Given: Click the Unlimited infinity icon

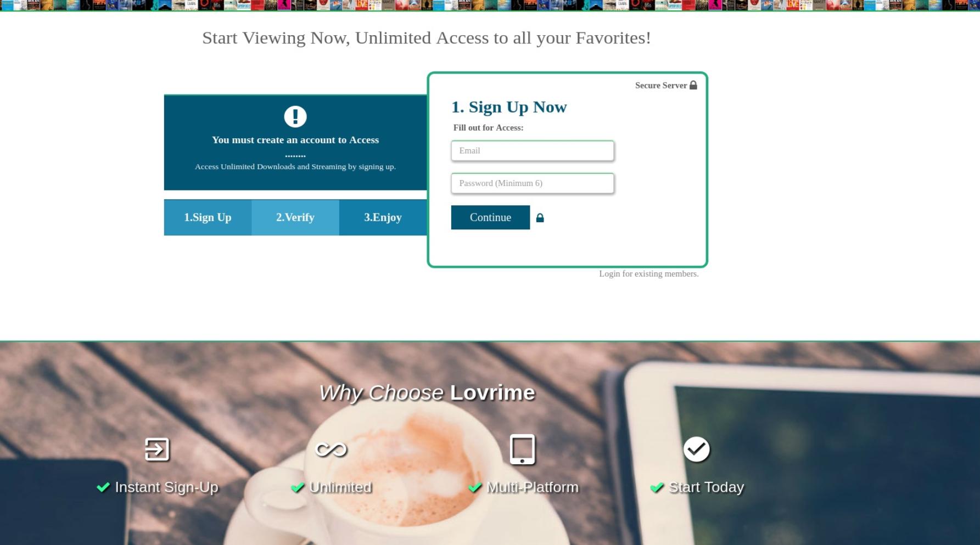Looking at the screenshot, I should pyautogui.click(x=331, y=450).
